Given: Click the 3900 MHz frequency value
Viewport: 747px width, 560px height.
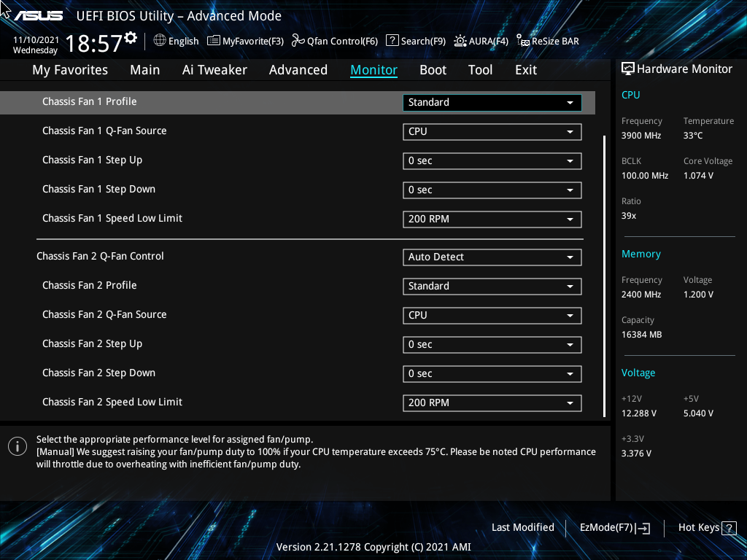Looking at the screenshot, I should 641,136.
